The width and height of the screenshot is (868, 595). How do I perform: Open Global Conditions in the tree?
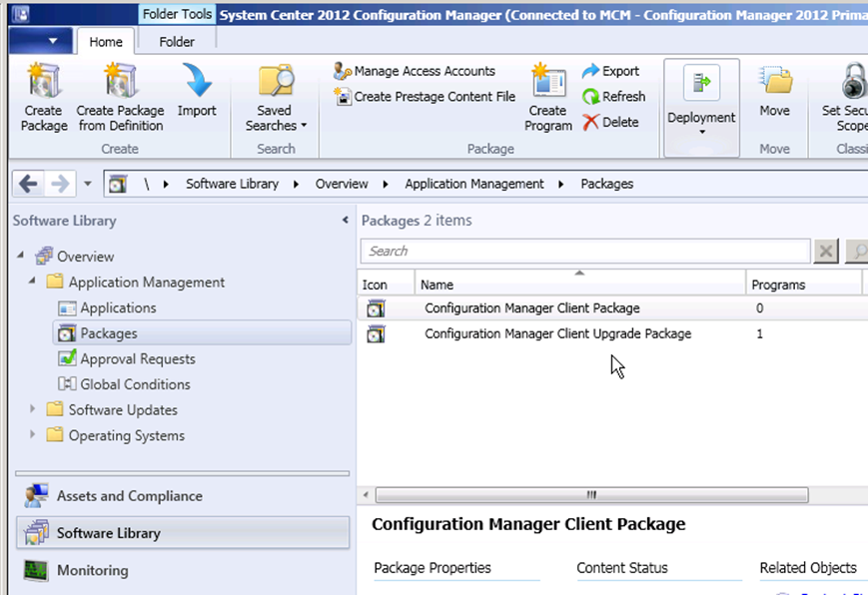pos(135,384)
